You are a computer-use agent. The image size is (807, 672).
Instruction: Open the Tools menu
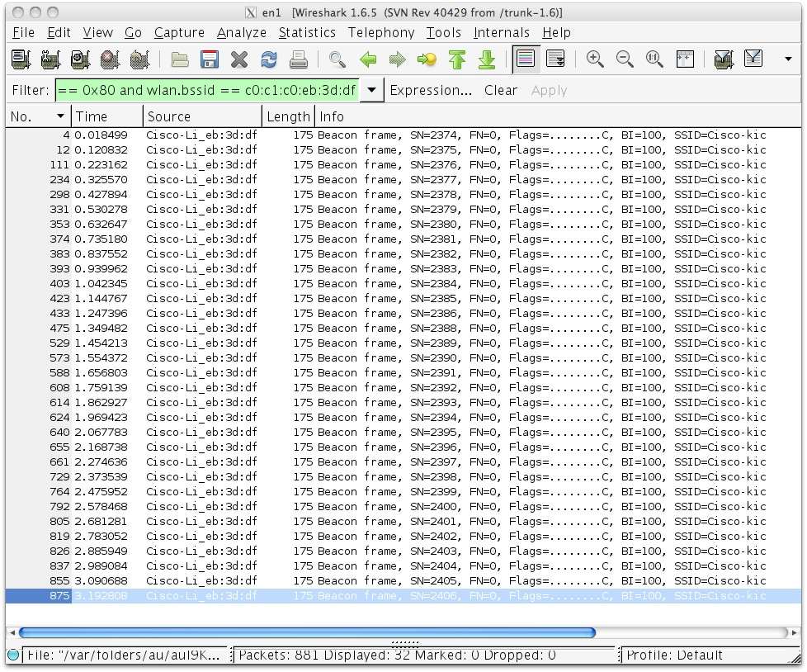pyautogui.click(x=443, y=32)
